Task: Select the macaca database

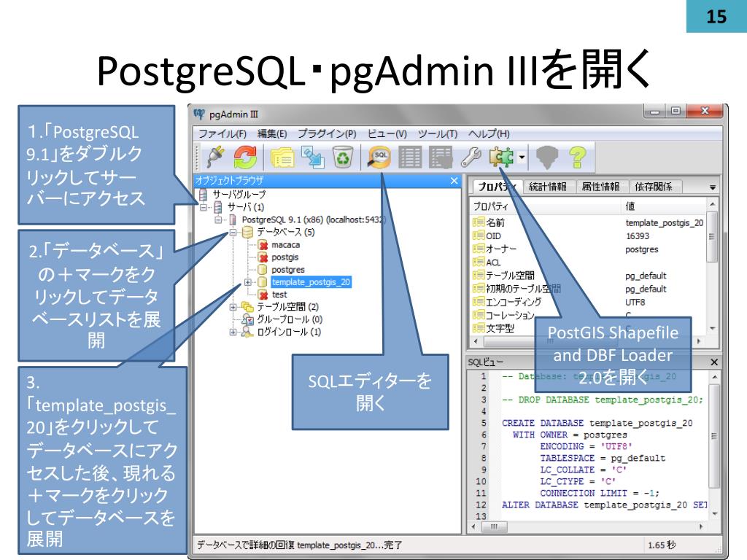Action: pos(285,245)
